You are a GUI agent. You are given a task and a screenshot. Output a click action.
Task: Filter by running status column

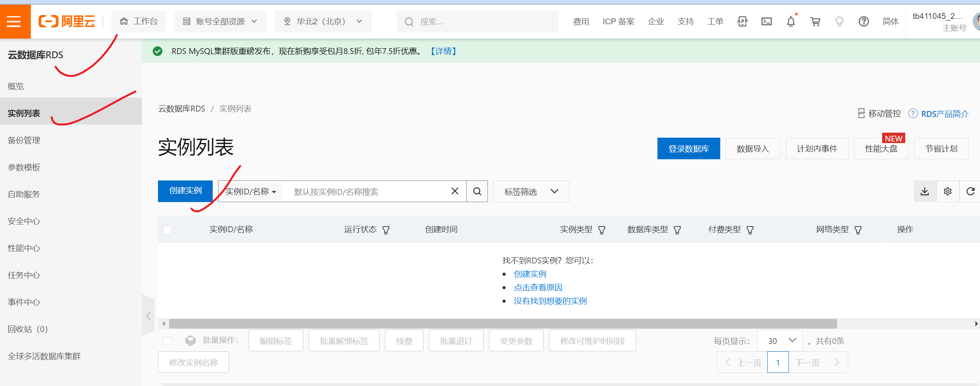(x=386, y=230)
